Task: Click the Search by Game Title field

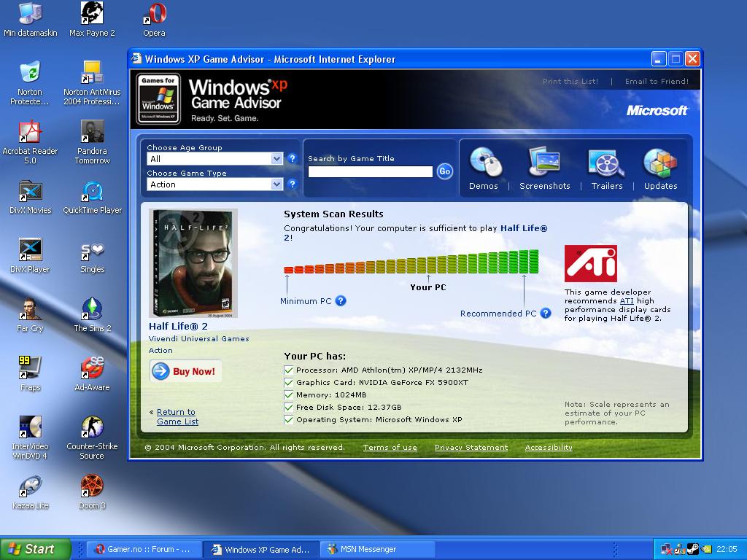Action: point(370,172)
